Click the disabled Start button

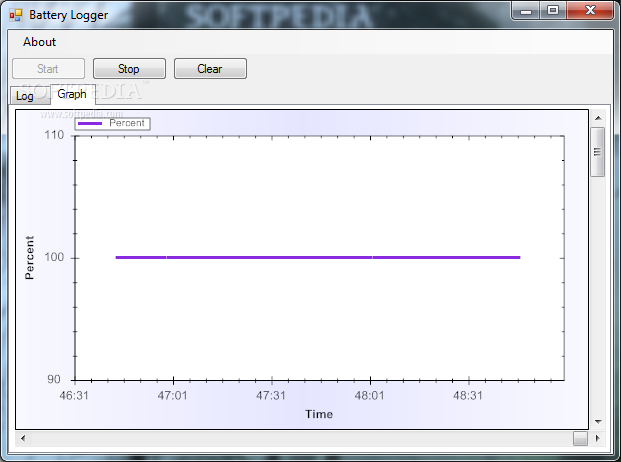click(48, 68)
